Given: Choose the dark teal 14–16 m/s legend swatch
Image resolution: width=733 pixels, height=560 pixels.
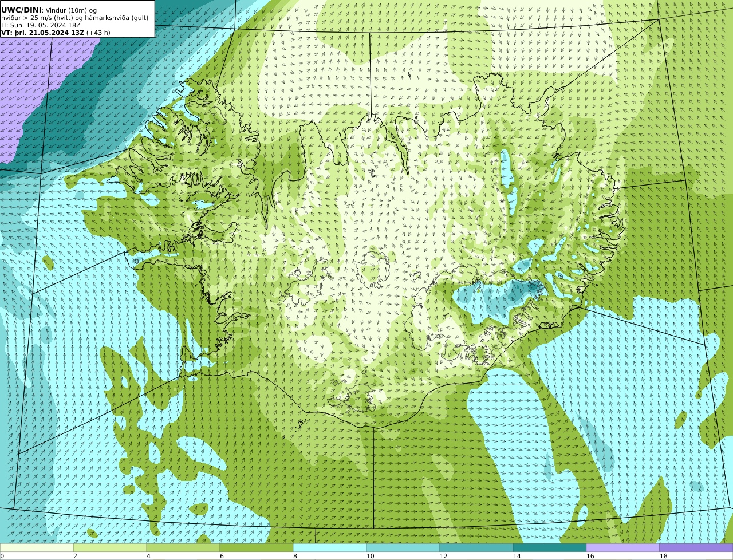Looking at the screenshot, I should (x=550, y=548).
